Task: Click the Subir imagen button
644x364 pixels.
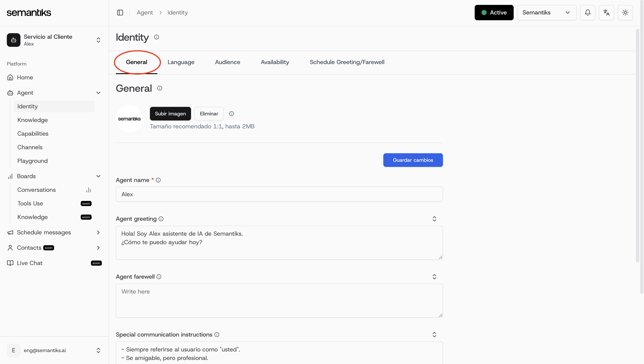Action: [x=170, y=114]
